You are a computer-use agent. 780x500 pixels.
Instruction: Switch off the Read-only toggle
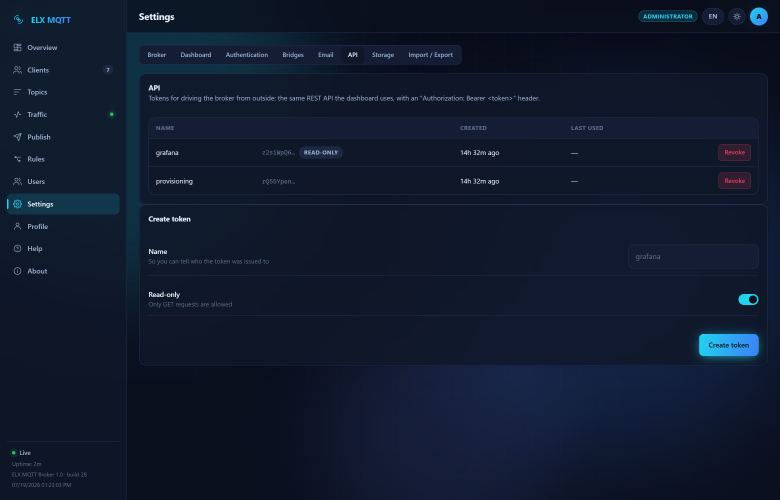pyautogui.click(x=748, y=300)
